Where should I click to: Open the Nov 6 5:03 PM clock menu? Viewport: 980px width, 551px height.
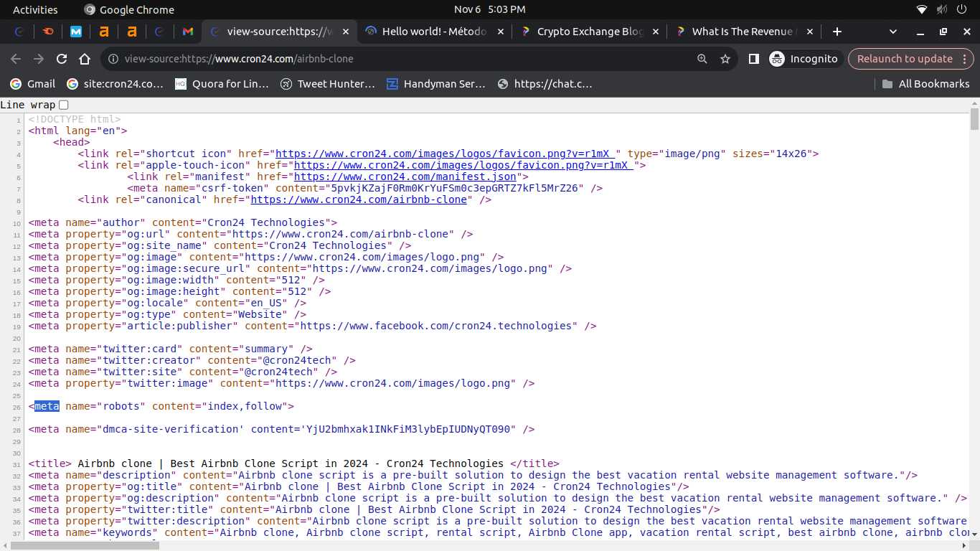point(490,9)
